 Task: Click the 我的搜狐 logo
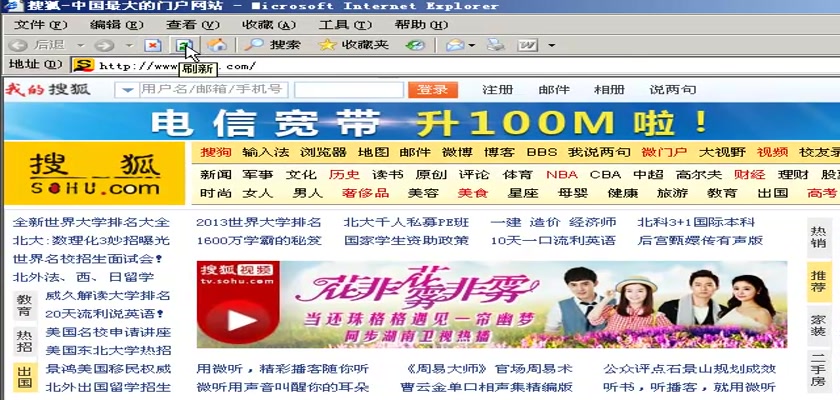(x=48, y=89)
